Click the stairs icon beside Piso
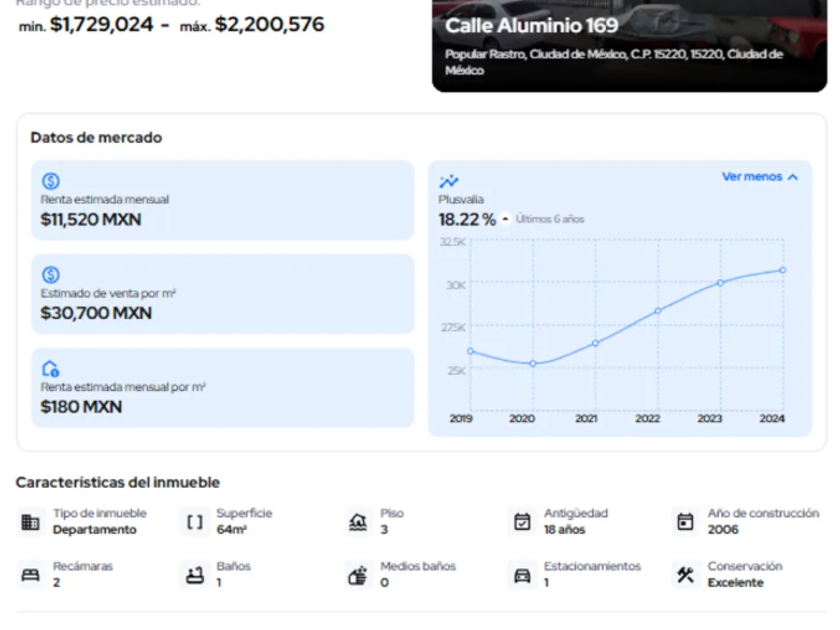This screenshot has width=840, height=630. (x=357, y=522)
